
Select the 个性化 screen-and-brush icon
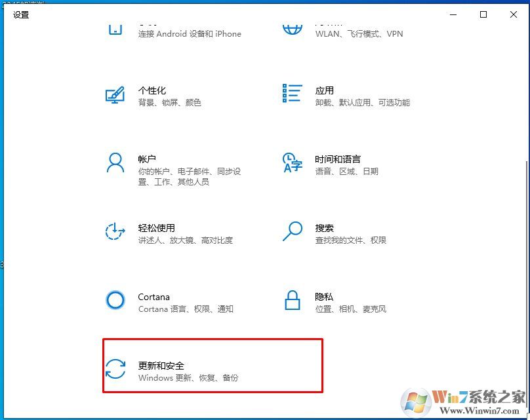[115, 95]
